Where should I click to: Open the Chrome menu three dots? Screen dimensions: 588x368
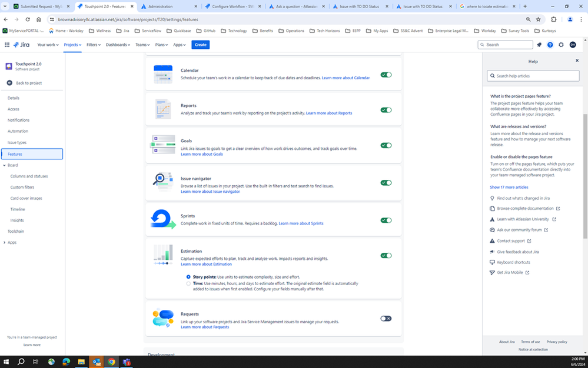point(582,19)
